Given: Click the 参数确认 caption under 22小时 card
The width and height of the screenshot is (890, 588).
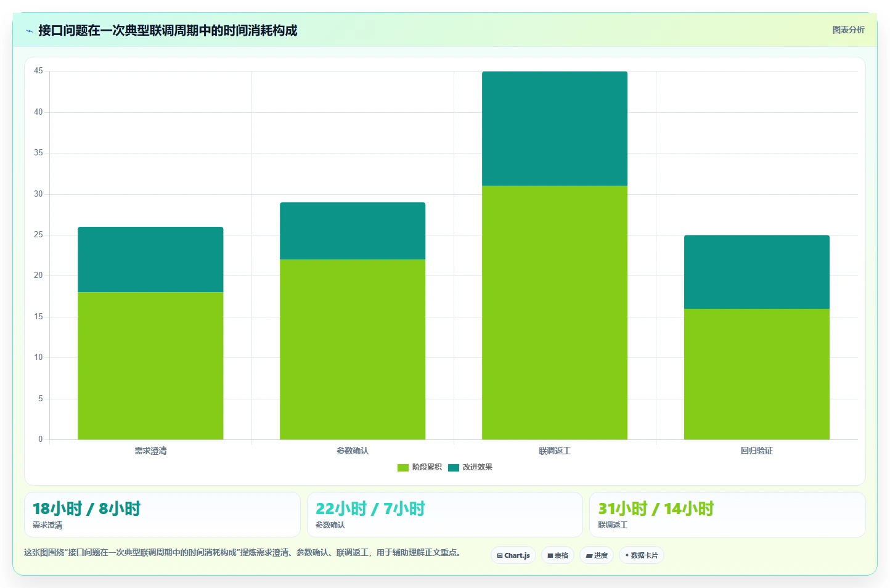Looking at the screenshot, I should 330,525.
